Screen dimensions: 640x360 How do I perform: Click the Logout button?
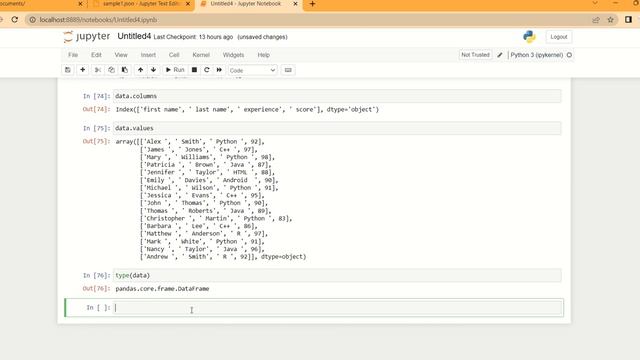click(558, 37)
